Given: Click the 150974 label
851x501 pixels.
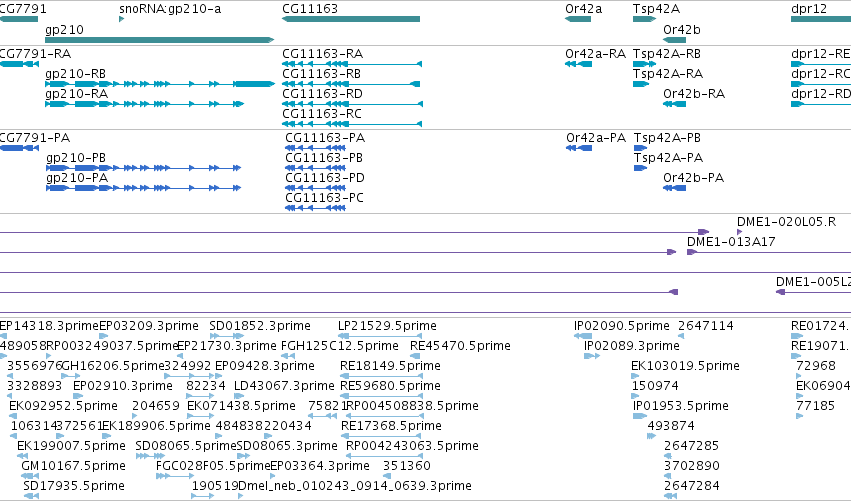Looking at the screenshot, I should click(x=655, y=386).
